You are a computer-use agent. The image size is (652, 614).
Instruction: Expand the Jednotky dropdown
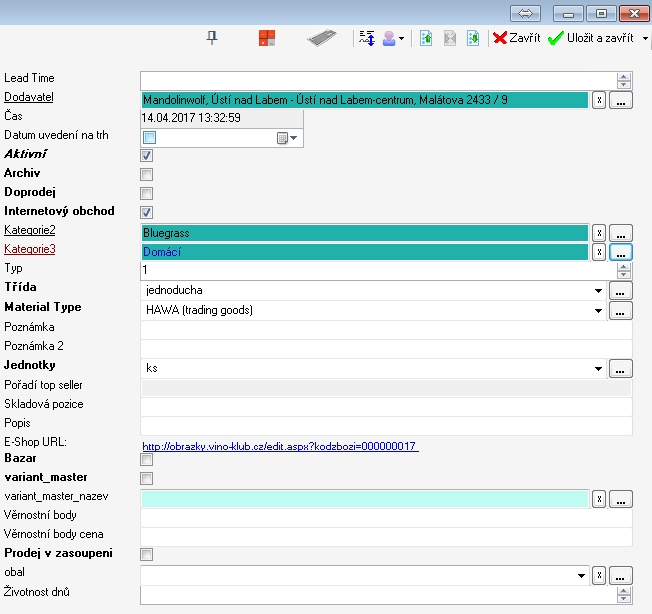coord(598,369)
